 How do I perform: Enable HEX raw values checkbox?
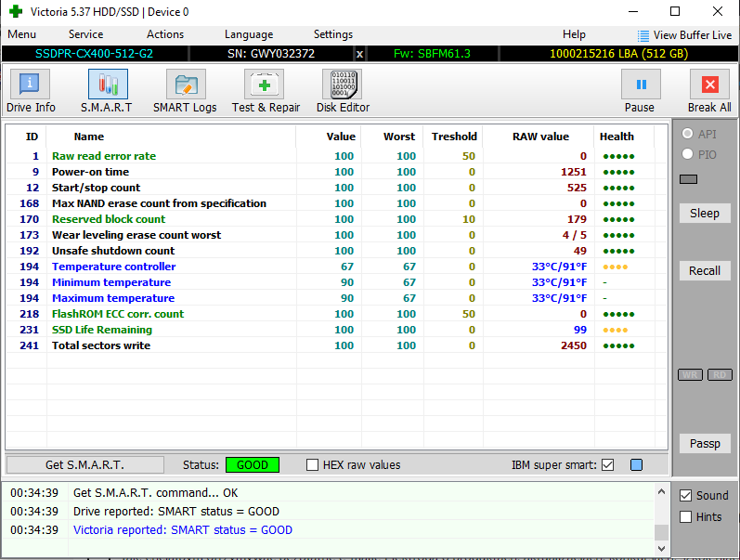click(x=312, y=465)
